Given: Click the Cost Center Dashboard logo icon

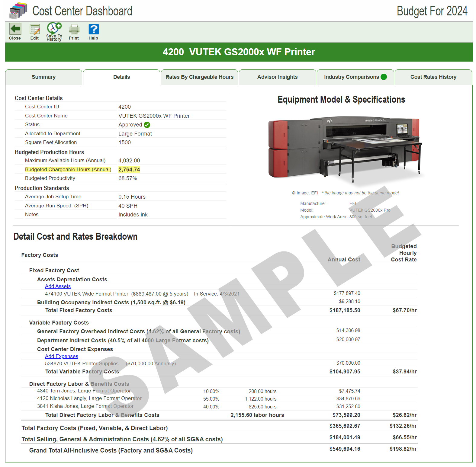Looking at the screenshot, I should click(x=18, y=11).
